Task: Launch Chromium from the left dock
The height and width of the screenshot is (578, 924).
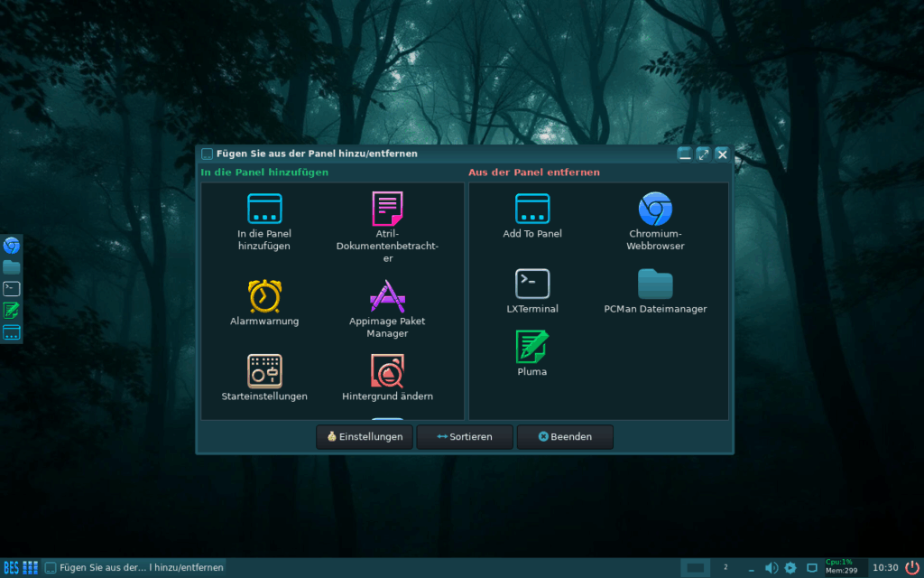Action: click(12, 245)
